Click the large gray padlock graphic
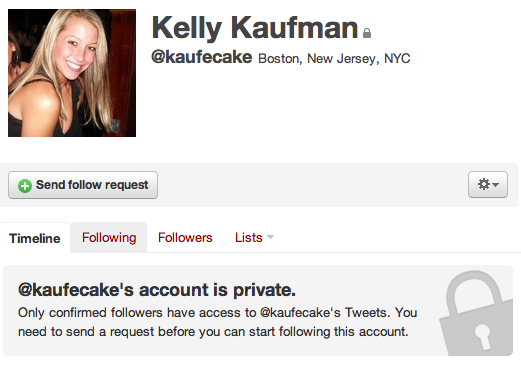Screen dimensions: 521x365 click(x=476, y=312)
